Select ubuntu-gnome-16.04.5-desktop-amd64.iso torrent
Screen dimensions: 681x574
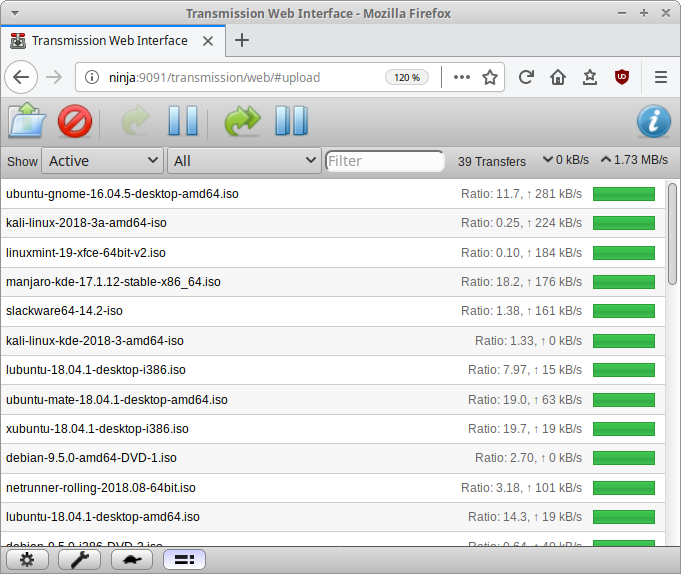point(333,194)
